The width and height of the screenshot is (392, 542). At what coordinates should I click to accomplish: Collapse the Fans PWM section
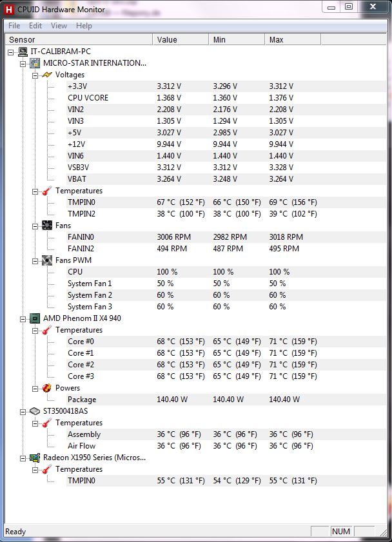(35, 261)
